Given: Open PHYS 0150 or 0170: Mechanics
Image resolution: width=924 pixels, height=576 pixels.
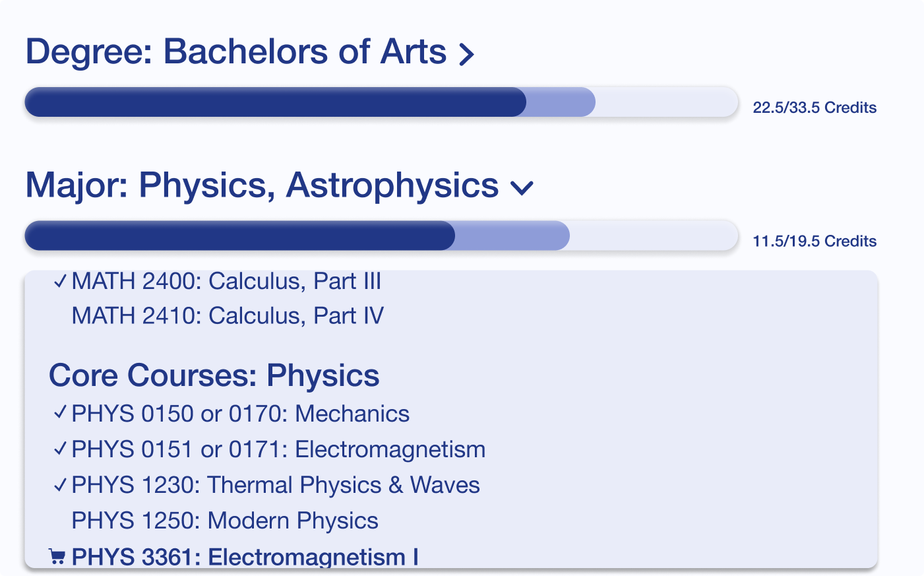Looking at the screenshot, I should 240,414.
